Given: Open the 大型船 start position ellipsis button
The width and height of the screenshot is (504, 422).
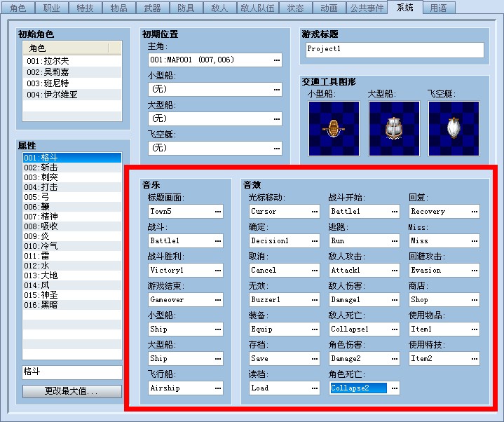Looking at the screenshot, I should pos(277,119).
